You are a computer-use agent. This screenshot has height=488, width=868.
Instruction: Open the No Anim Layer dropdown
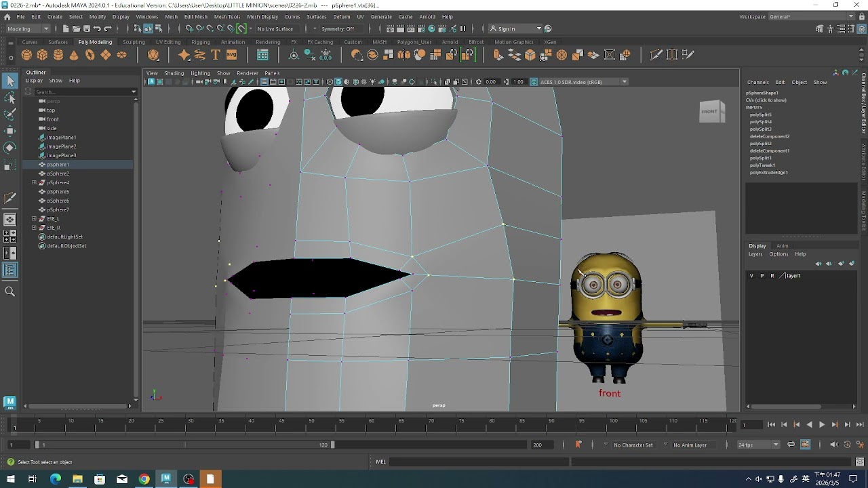(x=693, y=445)
